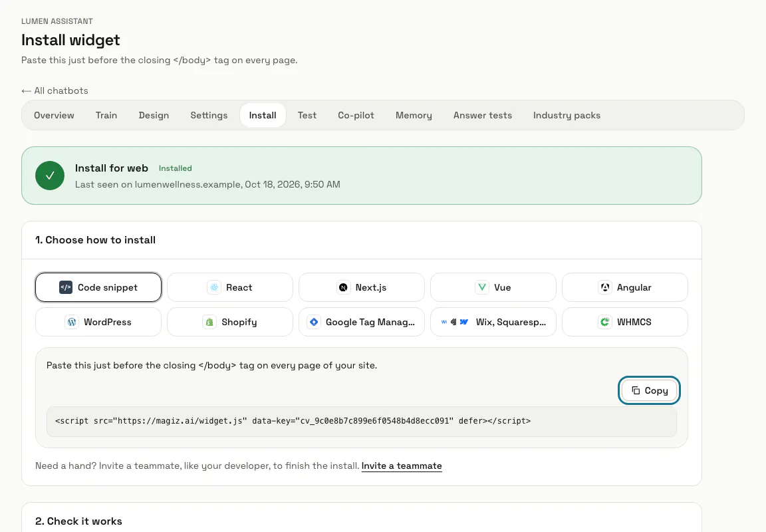766x532 pixels.
Task: Open the Industry packs tab
Action: [x=567, y=115]
